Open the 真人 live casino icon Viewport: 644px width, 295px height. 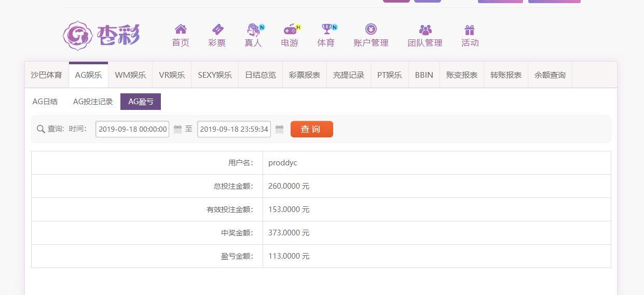pos(253,29)
